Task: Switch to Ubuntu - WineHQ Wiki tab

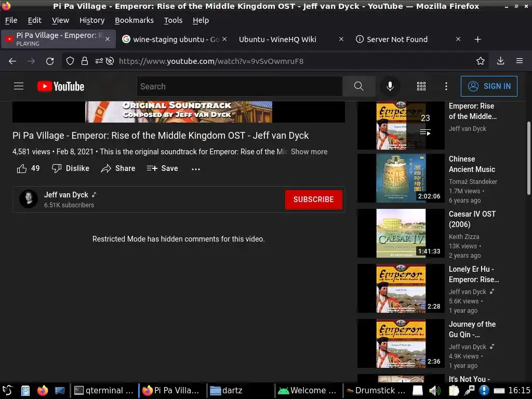Action: tap(290, 39)
